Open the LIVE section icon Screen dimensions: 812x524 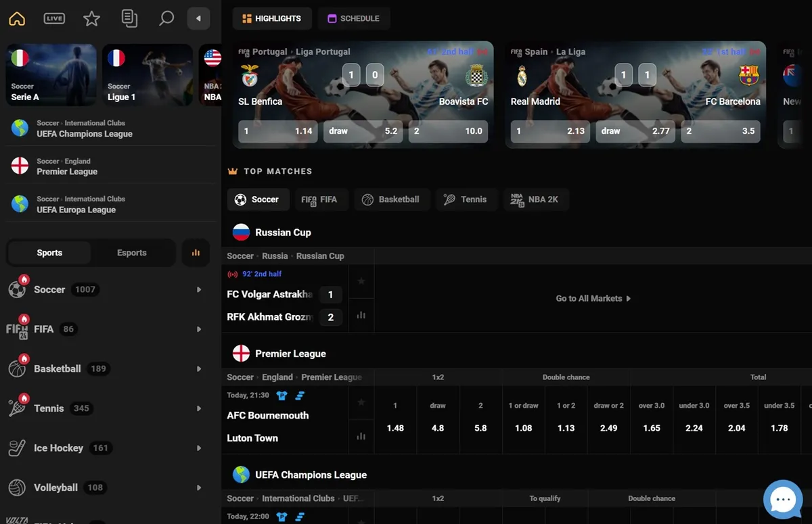(54, 18)
